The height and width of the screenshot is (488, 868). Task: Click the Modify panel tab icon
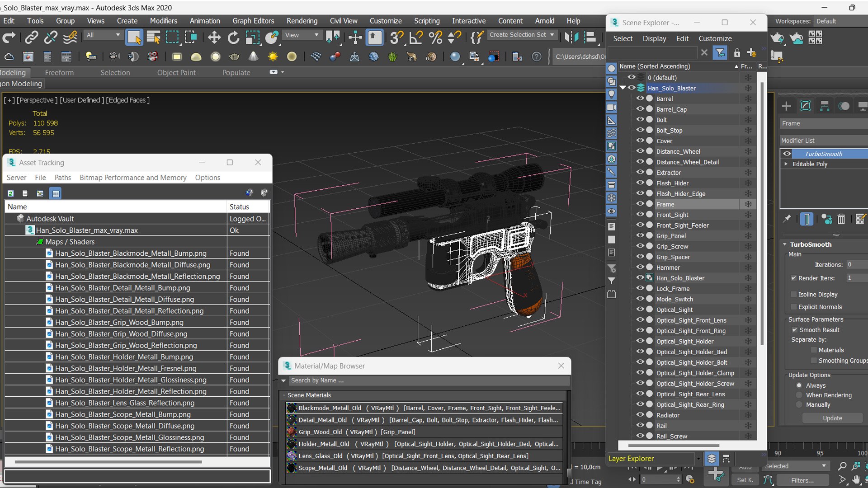pyautogui.click(x=806, y=106)
